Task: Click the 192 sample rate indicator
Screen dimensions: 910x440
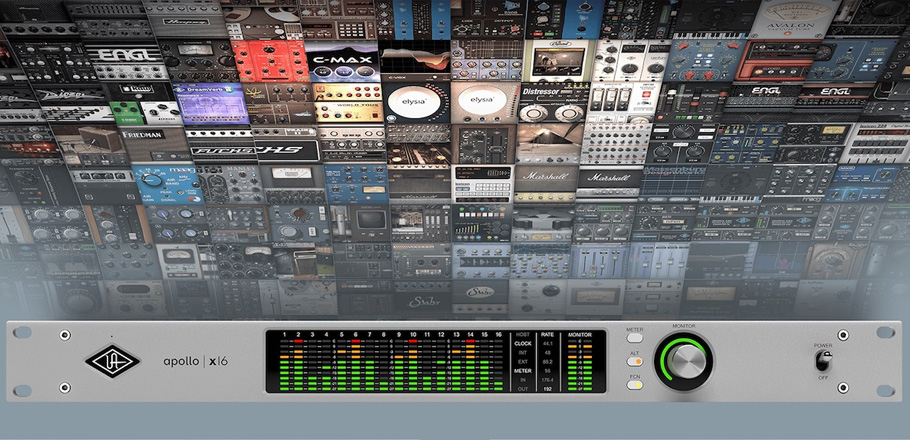Action: pos(547,389)
